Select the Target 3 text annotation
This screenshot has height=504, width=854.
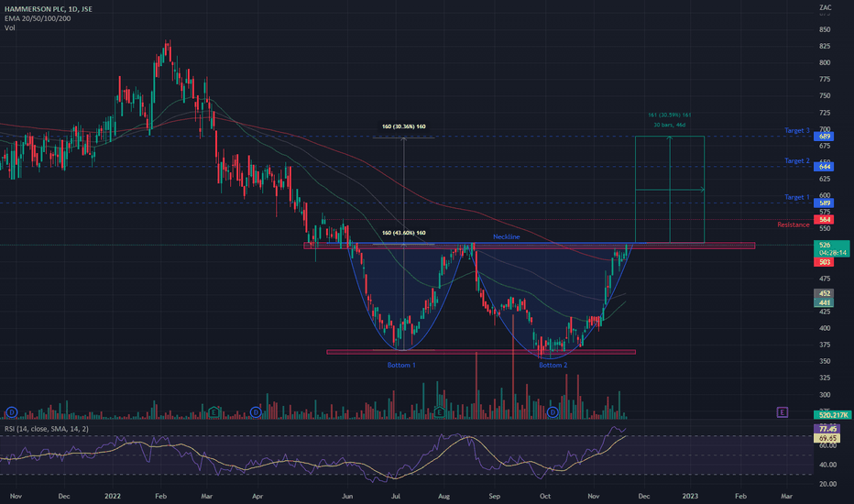coord(797,131)
